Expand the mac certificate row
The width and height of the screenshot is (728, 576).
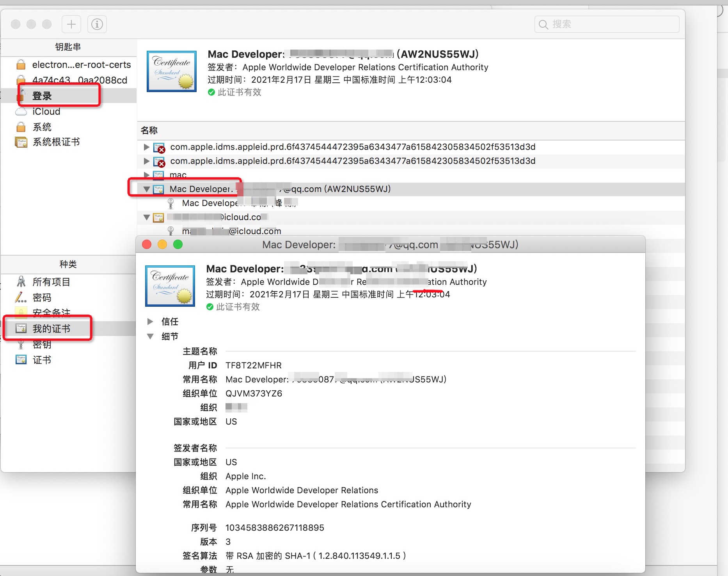[x=147, y=175]
